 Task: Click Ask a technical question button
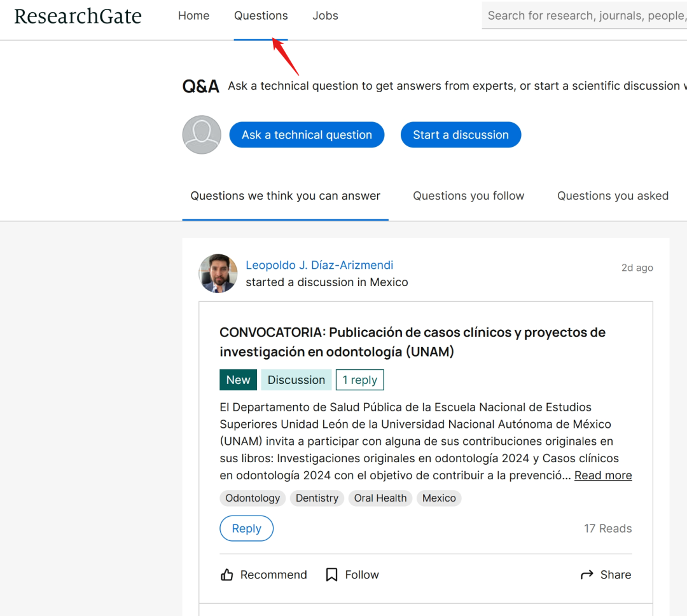click(307, 135)
